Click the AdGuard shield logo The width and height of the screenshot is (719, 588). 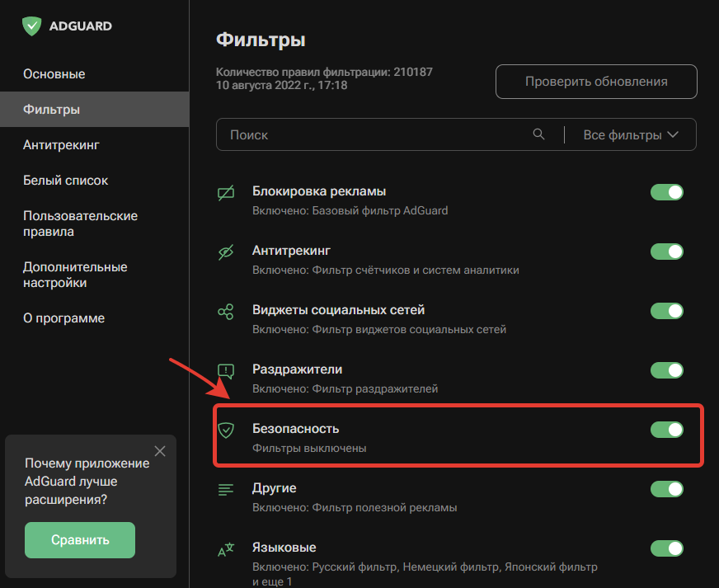31,26
